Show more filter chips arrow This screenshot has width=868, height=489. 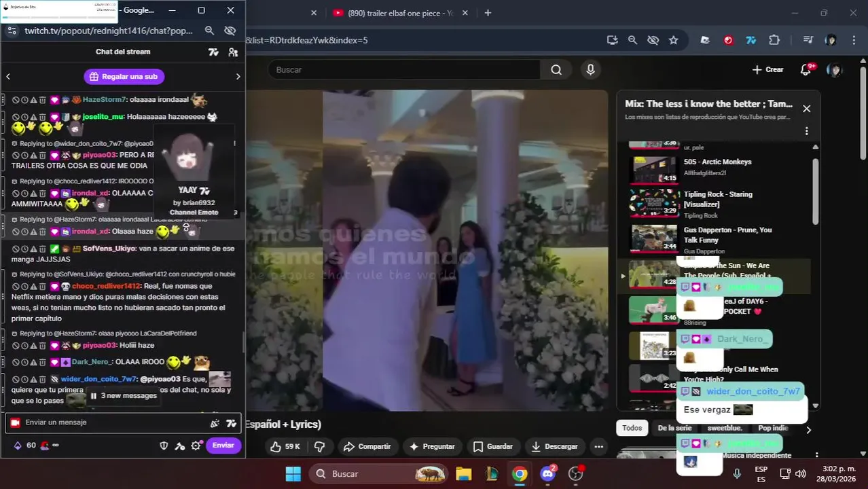pos(808,429)
